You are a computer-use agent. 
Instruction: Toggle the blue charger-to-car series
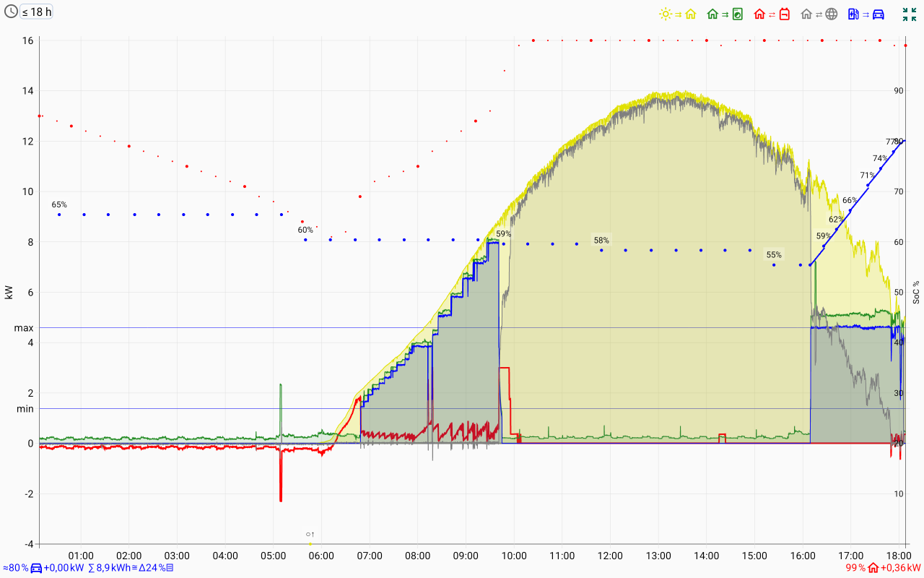(x=866, y=14)
